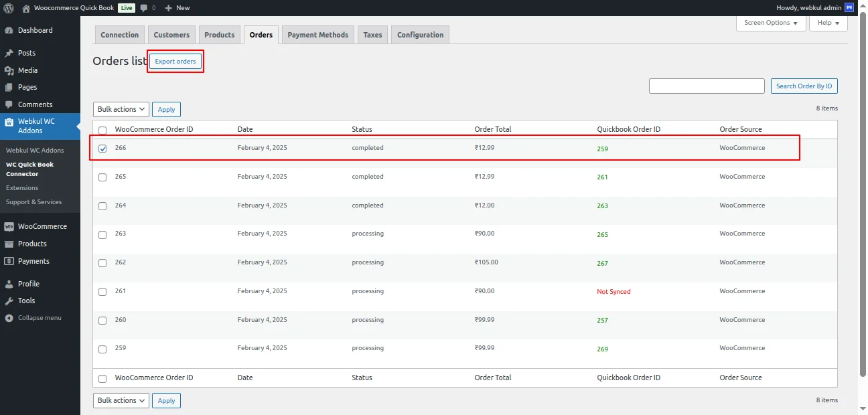
Task: Uncheck order 266 in the list
Action: [102, 148]
